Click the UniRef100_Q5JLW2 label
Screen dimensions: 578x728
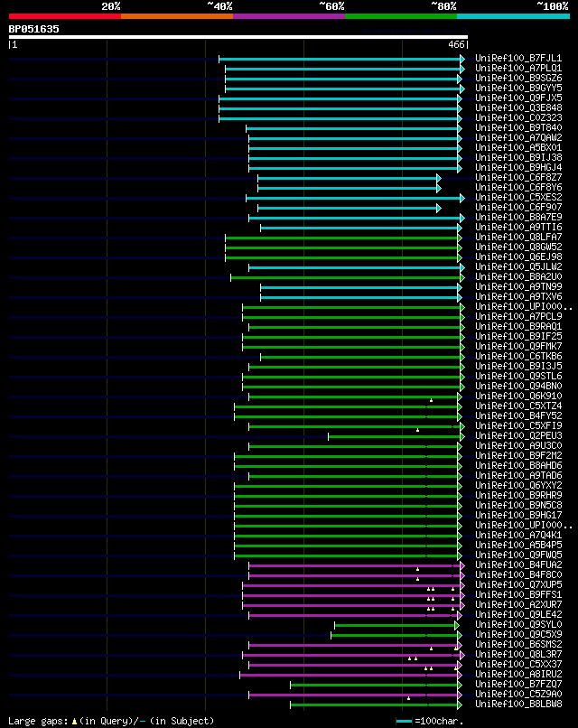518,267
